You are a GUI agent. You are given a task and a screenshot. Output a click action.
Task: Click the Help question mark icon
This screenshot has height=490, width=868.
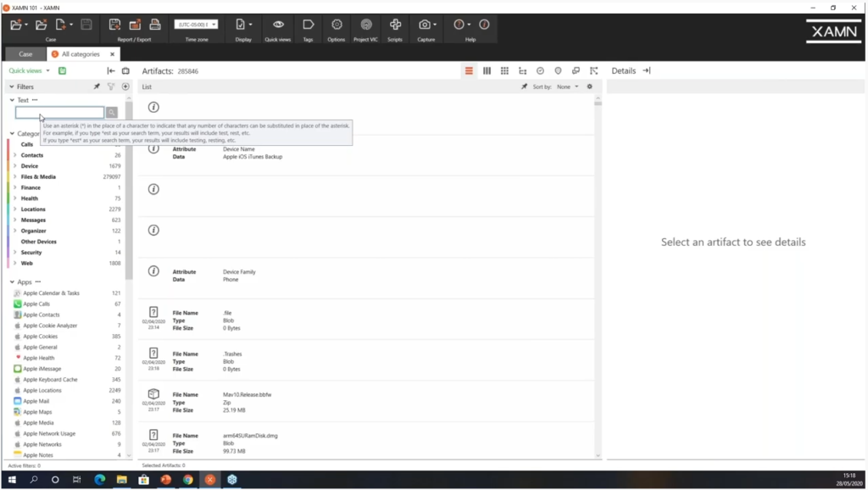coord(459,25)
